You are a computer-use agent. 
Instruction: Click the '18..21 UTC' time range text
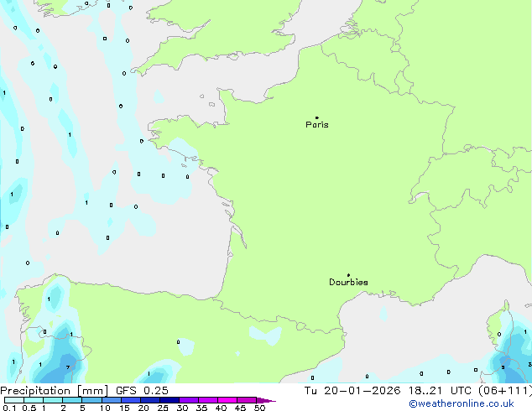(x=441, y=391)
